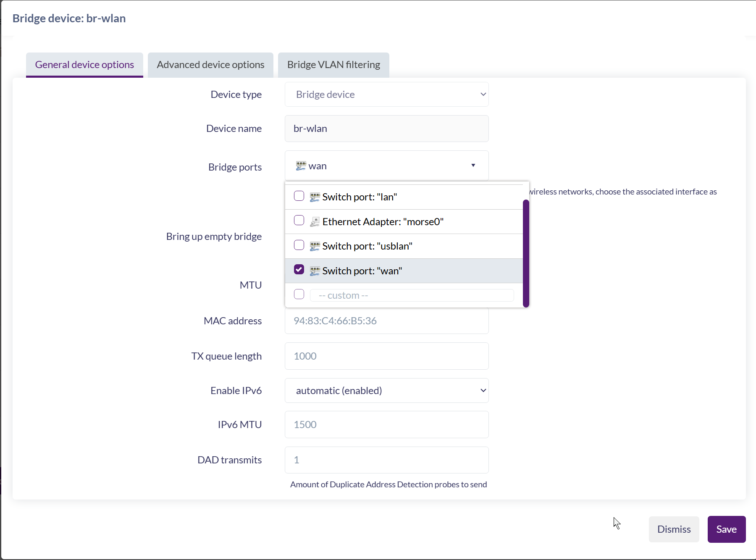
Task: Click the lan switch port icon
Action: click(315, 197)
